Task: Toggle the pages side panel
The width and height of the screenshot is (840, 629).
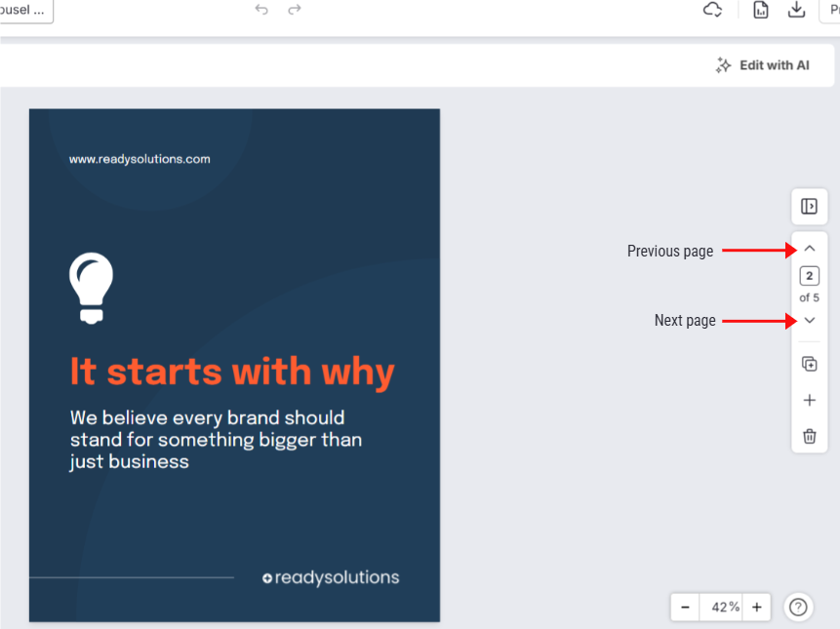Action: [x=809, y=206]
